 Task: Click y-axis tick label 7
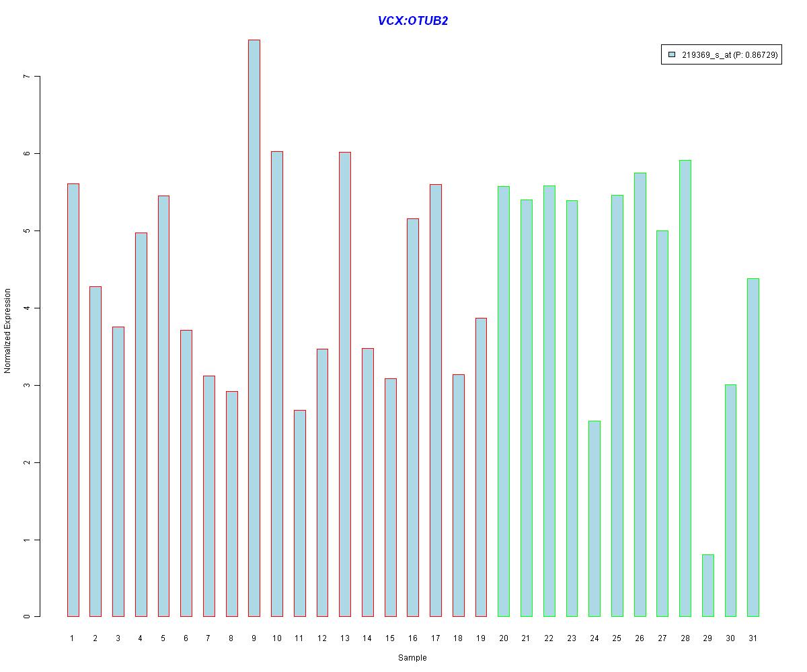click(x=28, y=77)
